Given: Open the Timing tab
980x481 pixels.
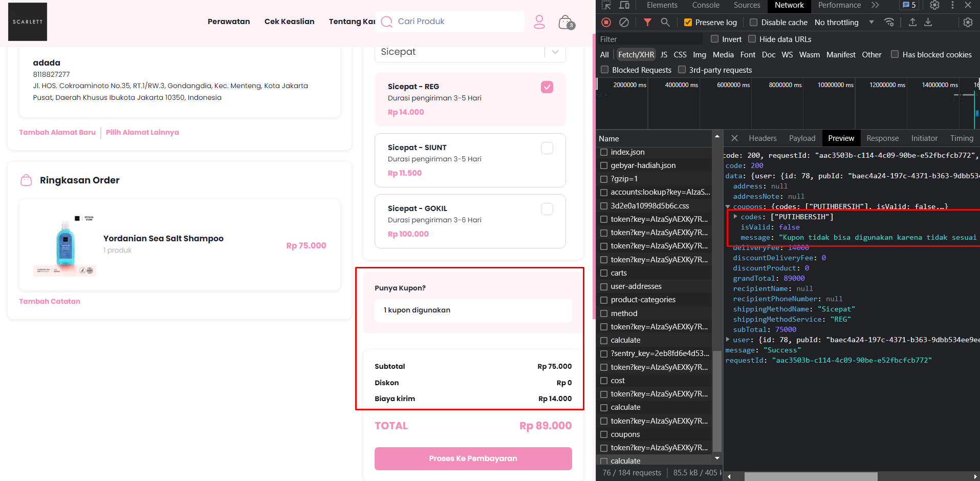Looking at the screenshot, I should tap(962, 138).
